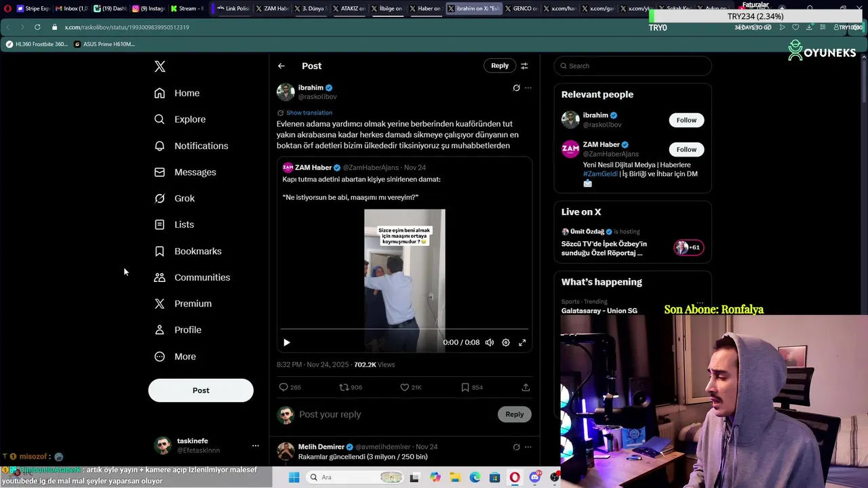Reload the page in the browser
868x488 pixels.
(x=37, y=27)
